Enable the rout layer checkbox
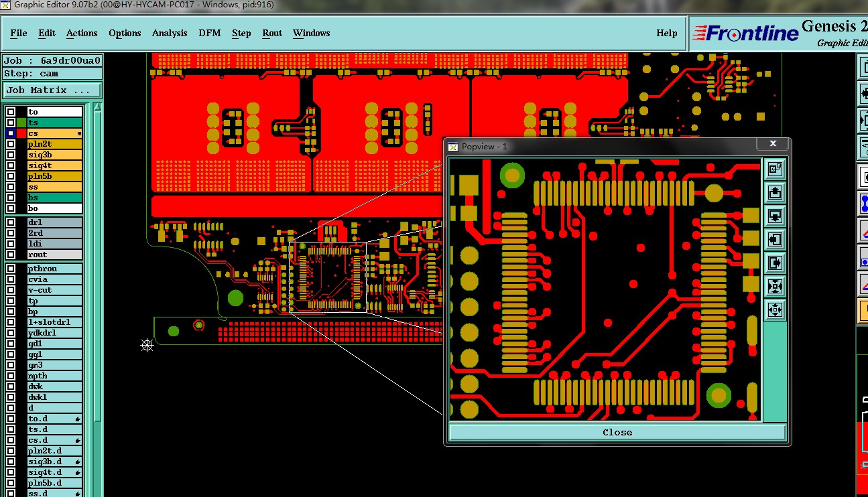Viewport: 868px width, 497px height. (11, 255)
